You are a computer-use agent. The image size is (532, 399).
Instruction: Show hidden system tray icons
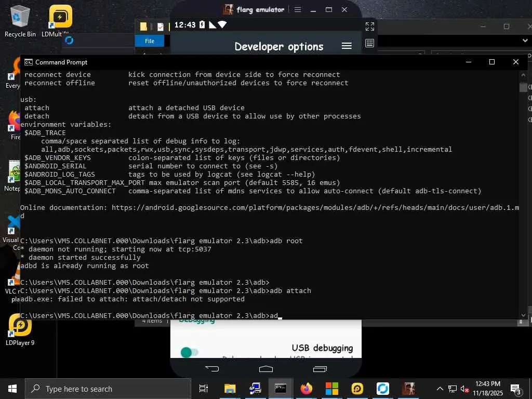(x=440, y=389)
